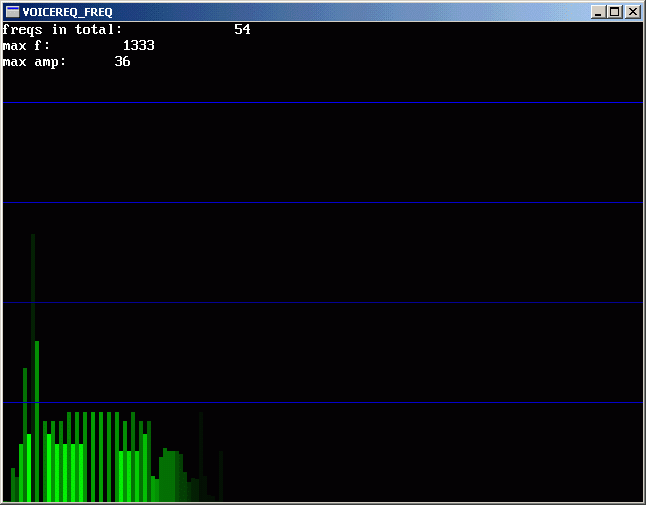
Task: Click the second blue gridline from top
Action: pos(322,202)
